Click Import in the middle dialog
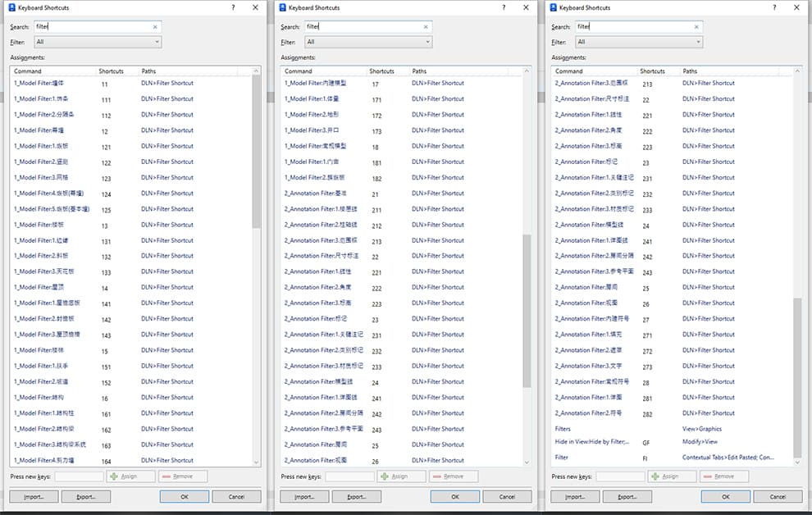 (304, 496)
